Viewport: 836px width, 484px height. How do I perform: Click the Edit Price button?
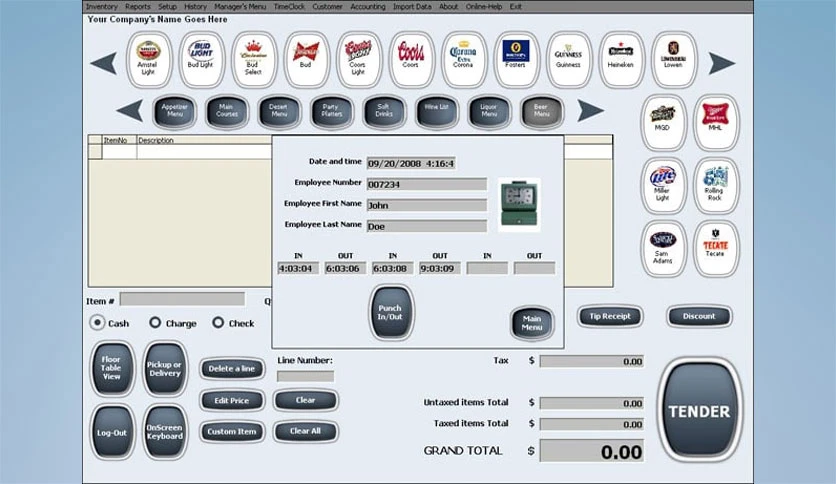tap(232, 400)
